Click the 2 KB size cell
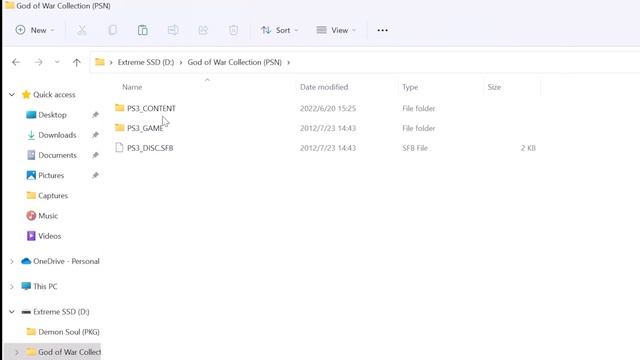 point(528,148)
